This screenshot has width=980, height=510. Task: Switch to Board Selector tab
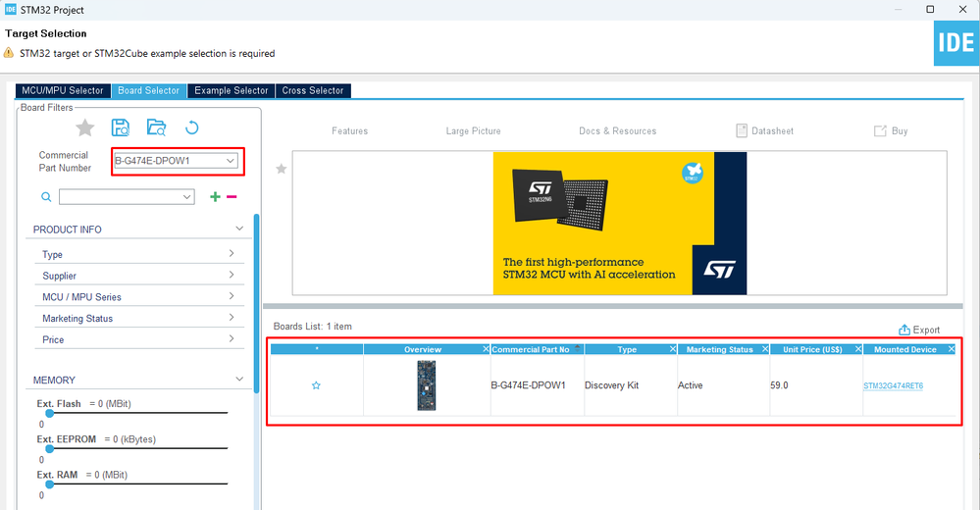pos(149,90)
